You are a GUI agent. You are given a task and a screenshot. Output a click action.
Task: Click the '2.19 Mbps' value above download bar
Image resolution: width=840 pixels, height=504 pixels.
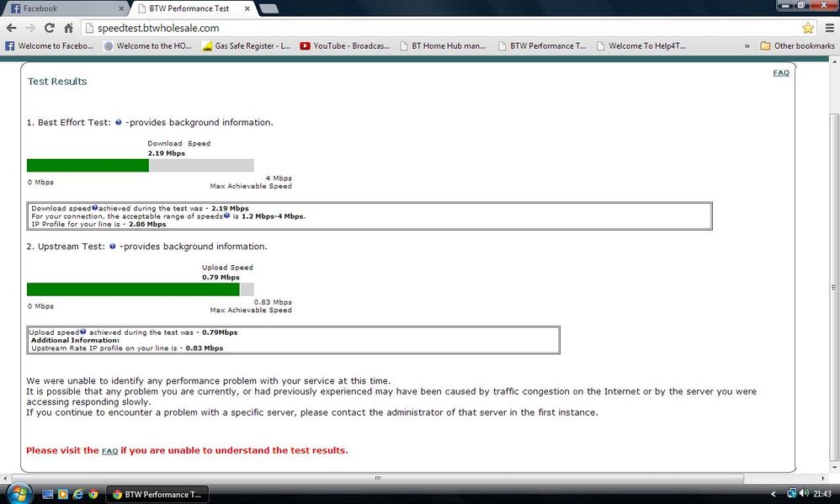(x=167, y=153)
